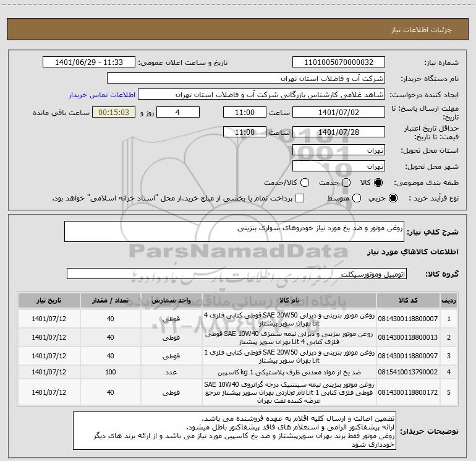476x461 pixels.
Task: Select the کالا radio button
Action: tap(378, 183)
